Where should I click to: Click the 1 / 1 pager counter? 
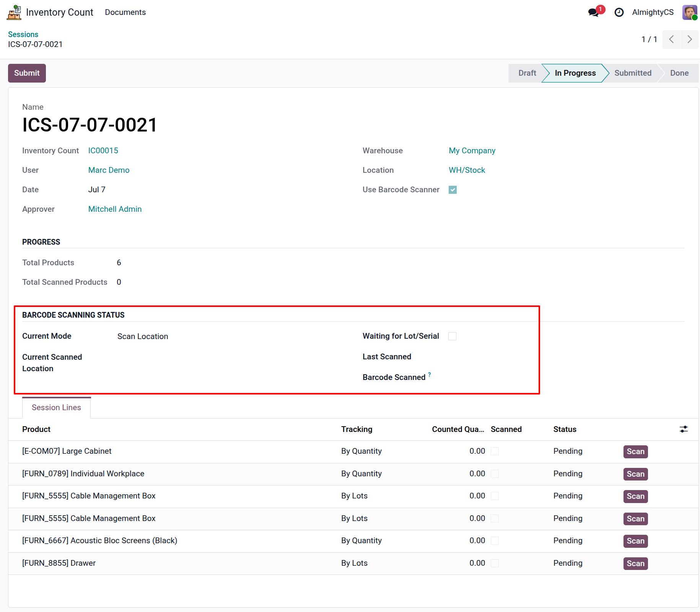tap(649, 39)
